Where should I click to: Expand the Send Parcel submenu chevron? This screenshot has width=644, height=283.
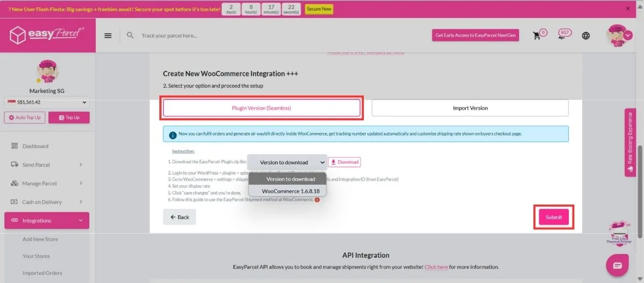[x=80, y=165]
